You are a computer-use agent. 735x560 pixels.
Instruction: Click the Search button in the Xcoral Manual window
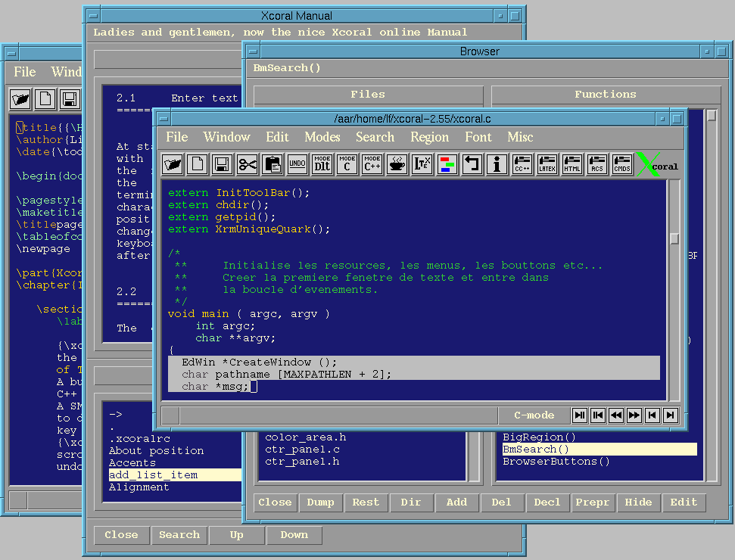[179, 535]
